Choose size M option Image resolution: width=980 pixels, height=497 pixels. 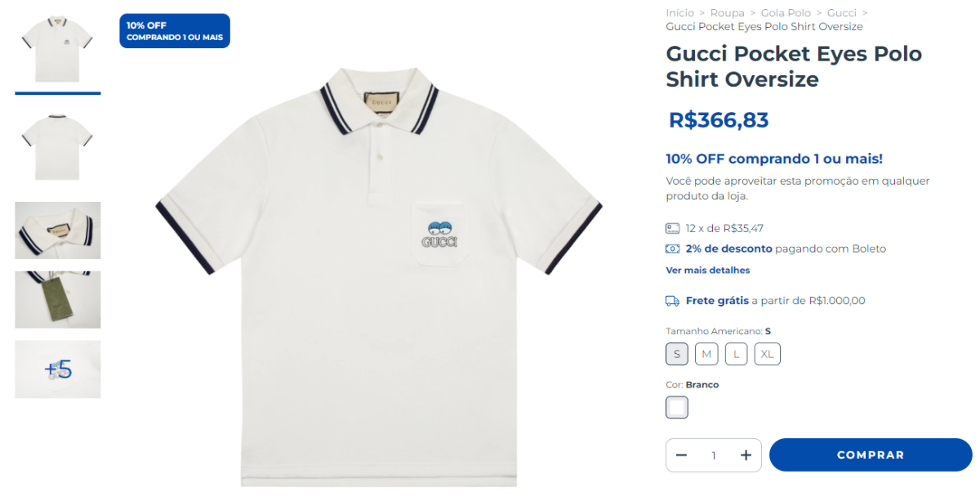[x=706, y=354]
